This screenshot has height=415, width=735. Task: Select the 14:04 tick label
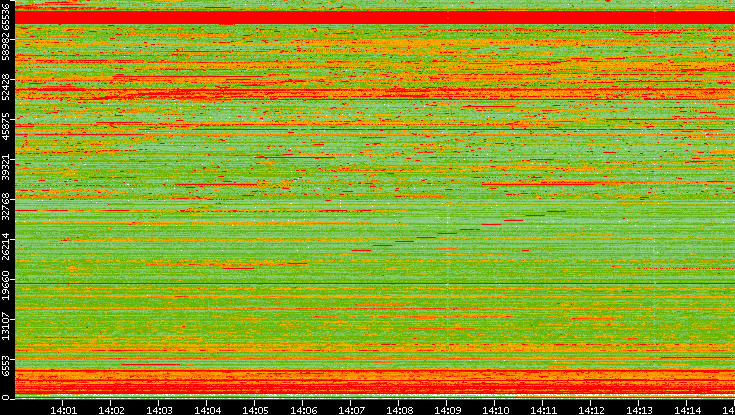pyautogui.click(x=207, y=410)
